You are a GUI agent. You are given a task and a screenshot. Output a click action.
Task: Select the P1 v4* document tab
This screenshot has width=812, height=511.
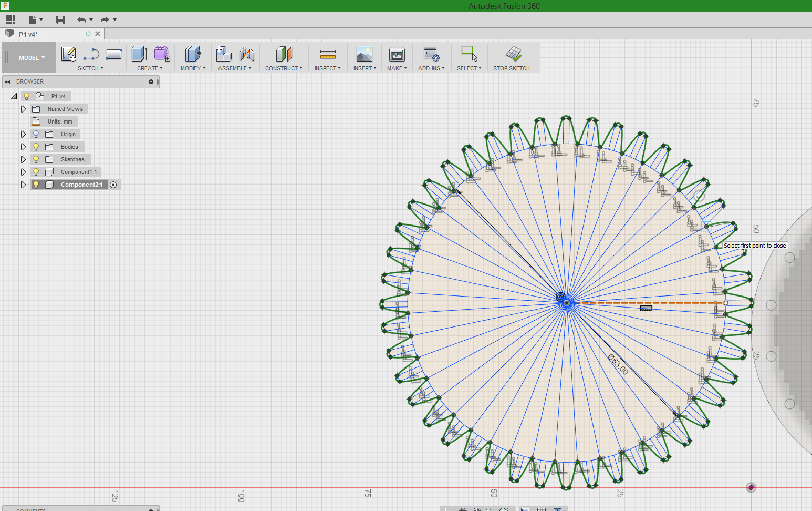(51, 34)
